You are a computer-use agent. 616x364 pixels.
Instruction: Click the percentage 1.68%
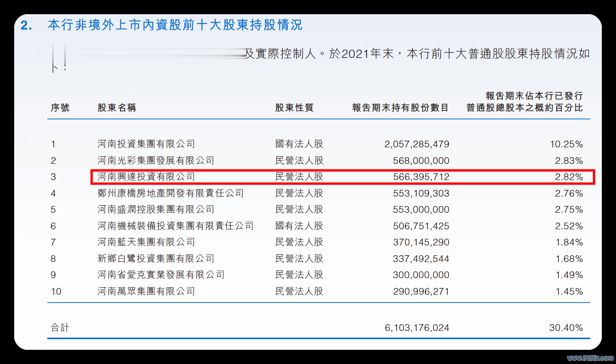[569, 259]
